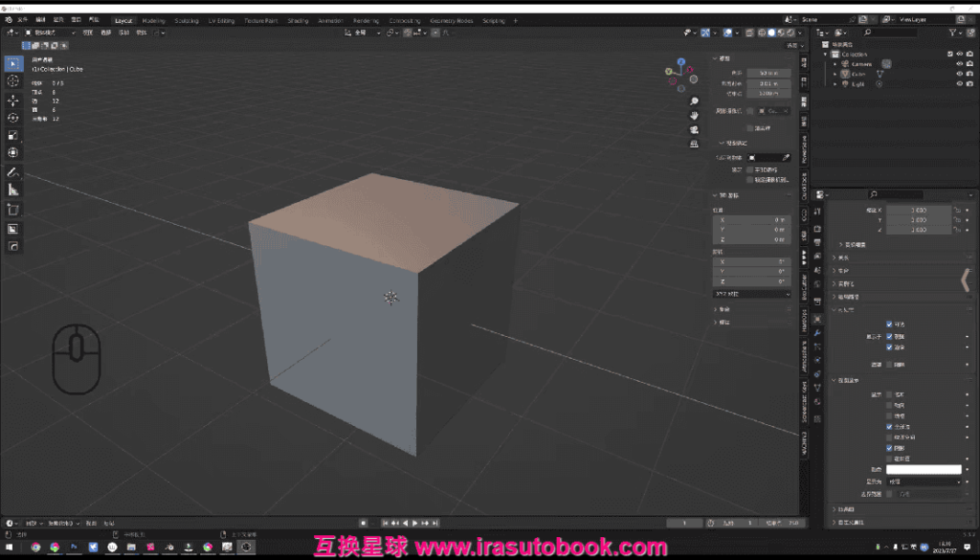The image size is (980, 560).
Task: Click the object color swatch in Viewport Display
Action: coord(924,469)
